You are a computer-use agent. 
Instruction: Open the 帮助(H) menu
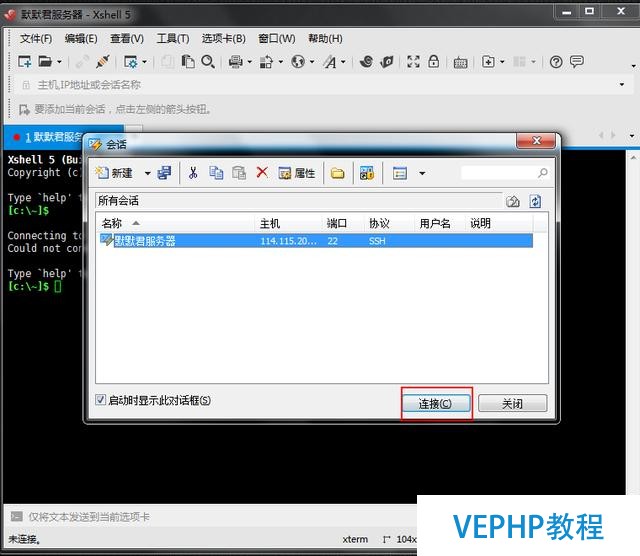pos(325,38)
